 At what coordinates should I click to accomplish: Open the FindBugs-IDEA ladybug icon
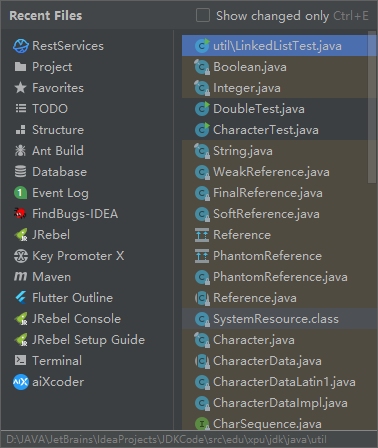(x=20, y=214)
